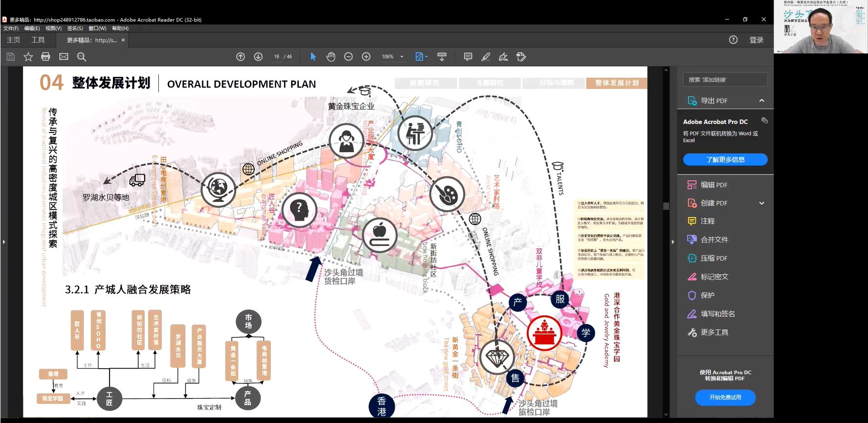
Task: Bookmark document with the star icon
Action: (28, 57)
